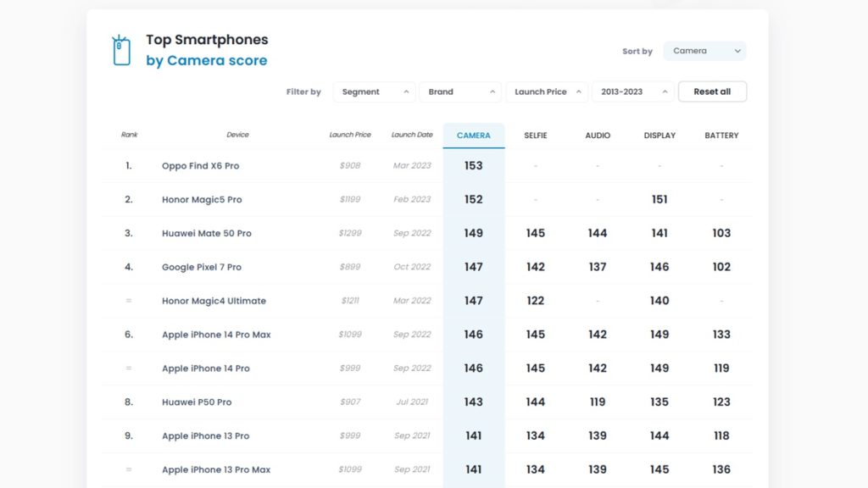Click the Device column header

(237, 135)
